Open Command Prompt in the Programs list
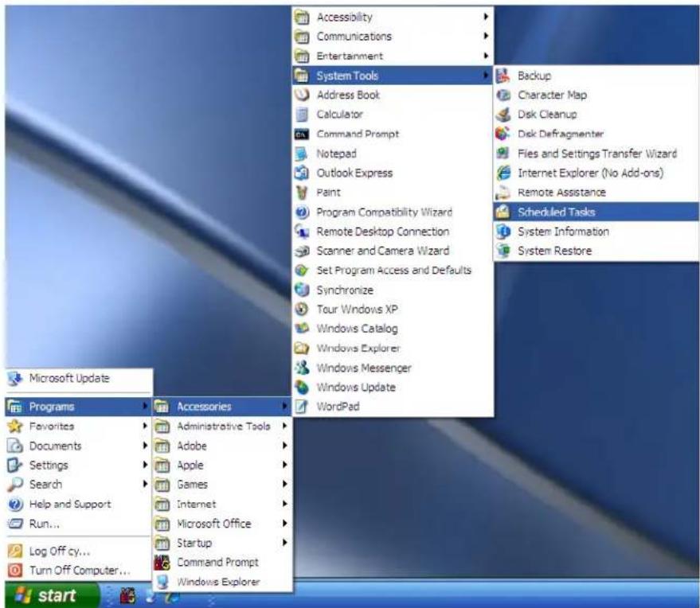The image size is (700, 608). point(222,563)
